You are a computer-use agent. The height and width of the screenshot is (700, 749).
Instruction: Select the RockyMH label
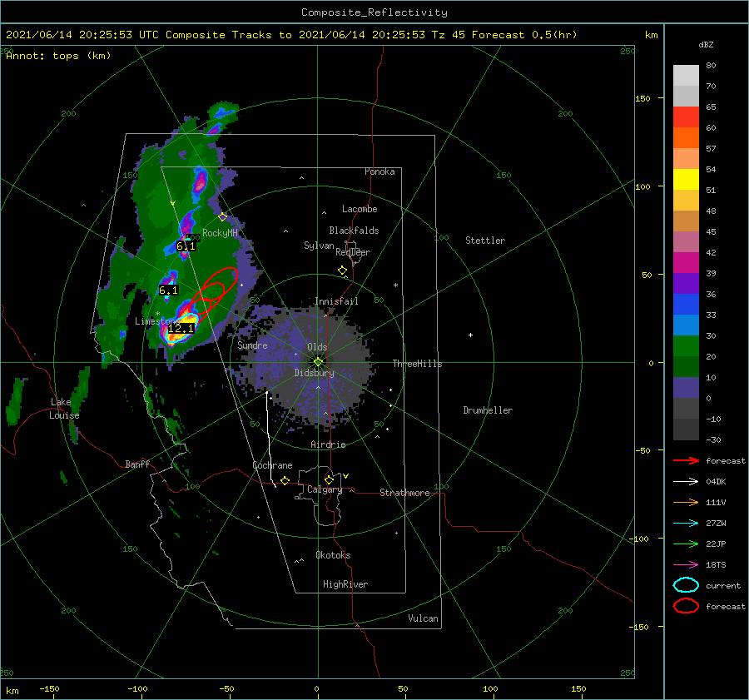tap(221, 233)
